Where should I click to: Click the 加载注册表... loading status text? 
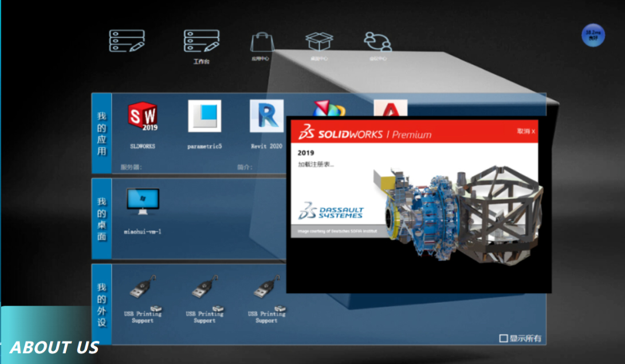coord(316,164)
